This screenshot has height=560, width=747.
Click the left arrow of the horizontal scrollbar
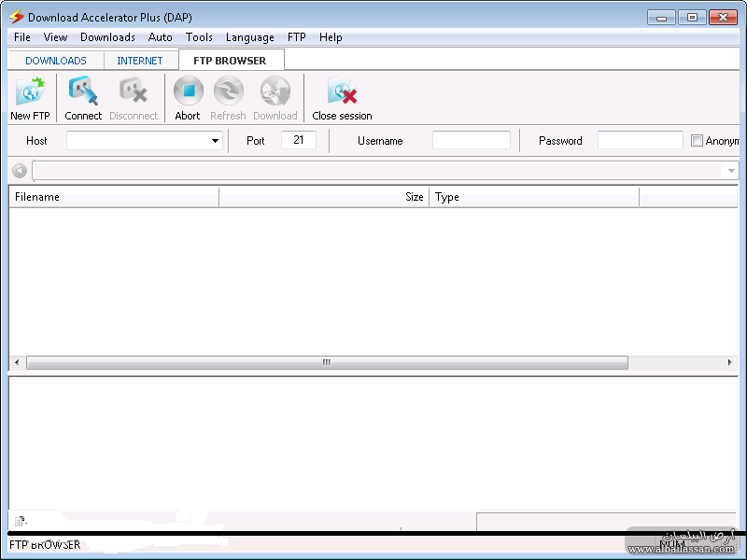17,362
